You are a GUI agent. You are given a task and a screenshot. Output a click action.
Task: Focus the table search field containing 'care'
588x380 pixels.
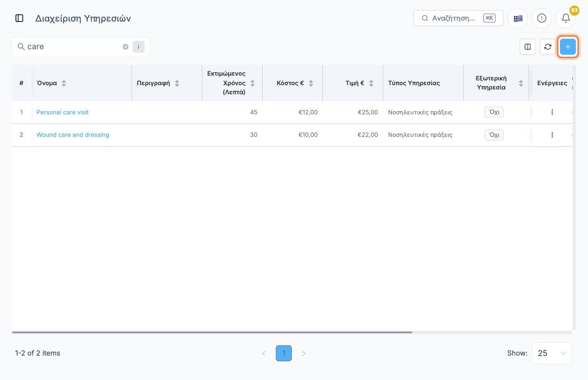[x=81, y=47]
